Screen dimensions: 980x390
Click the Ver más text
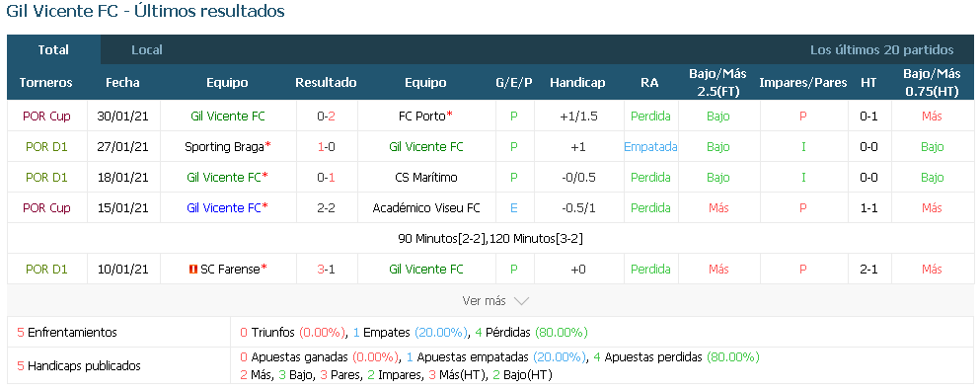(x=484, y=301)
